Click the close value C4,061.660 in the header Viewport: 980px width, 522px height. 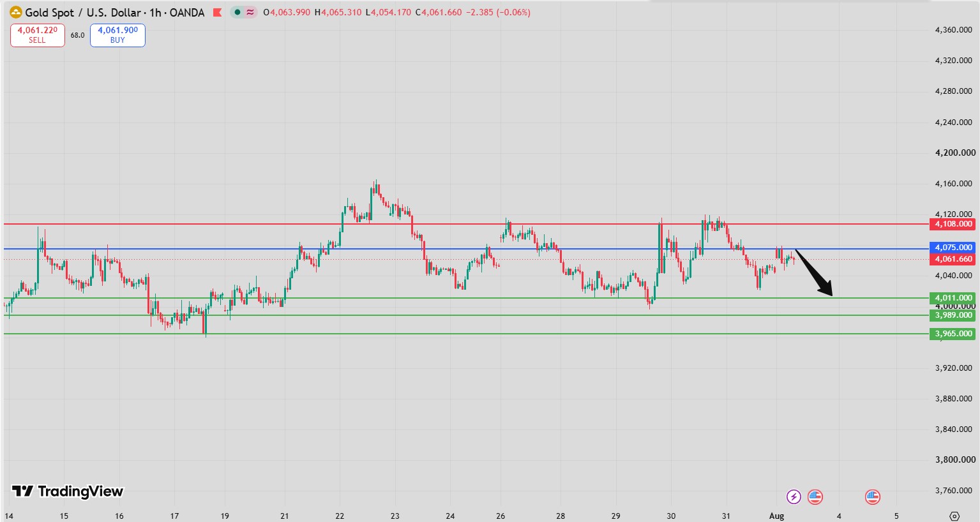pos(438,12)
